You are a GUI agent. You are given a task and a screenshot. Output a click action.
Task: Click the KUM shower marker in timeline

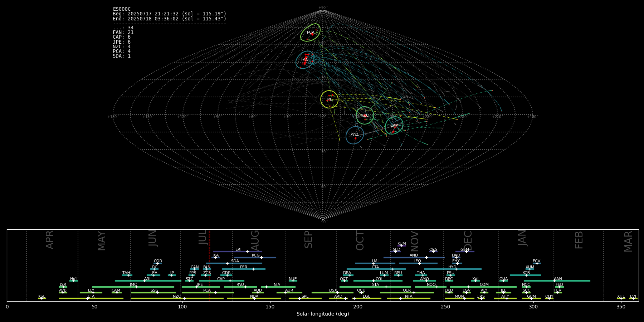[x=402, y=246]
